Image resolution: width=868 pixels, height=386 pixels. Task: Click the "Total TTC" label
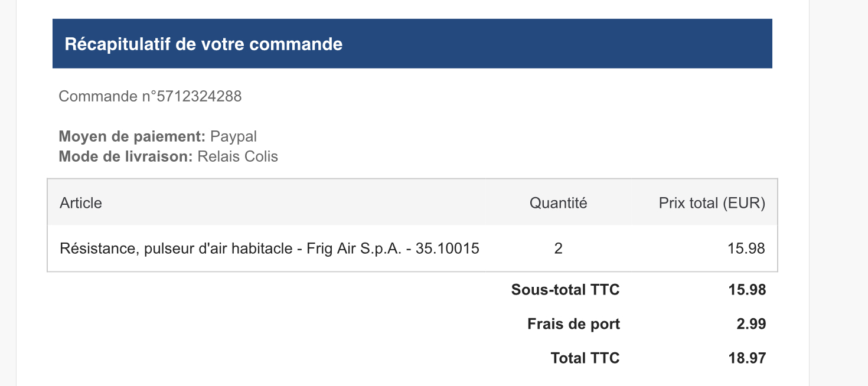tap(585, 358)
